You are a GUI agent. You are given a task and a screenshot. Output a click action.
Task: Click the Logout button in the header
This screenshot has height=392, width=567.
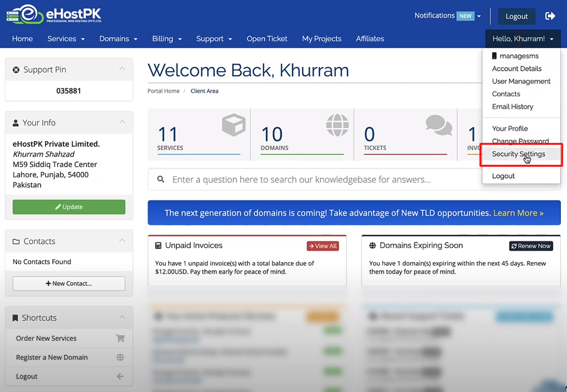(x=516, y=16)
